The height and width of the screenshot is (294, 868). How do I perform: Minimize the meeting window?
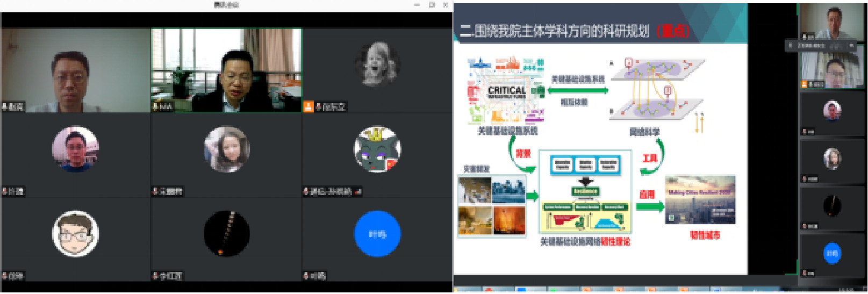click(x=417, y=5)
